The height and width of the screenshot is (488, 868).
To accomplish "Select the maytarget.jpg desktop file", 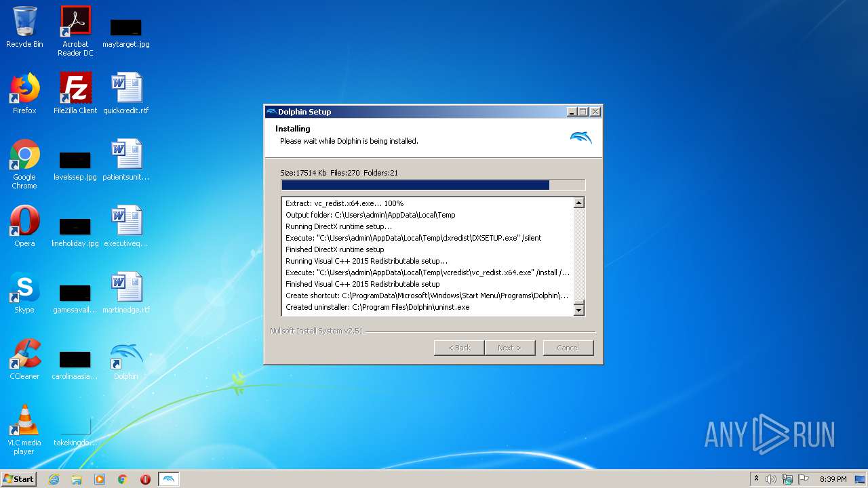I will click(126, 33).
